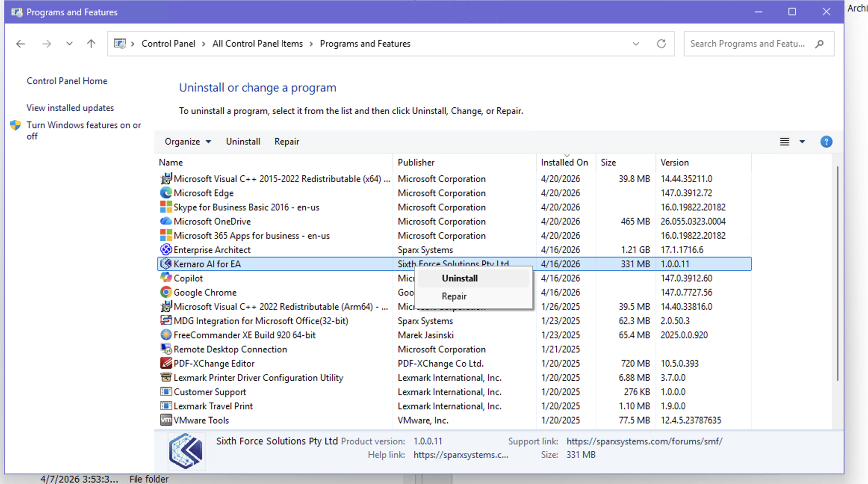Viewport: 868px width, 484px height.
Task: Open more view options dropdown arrow
Action: (802, 142)
